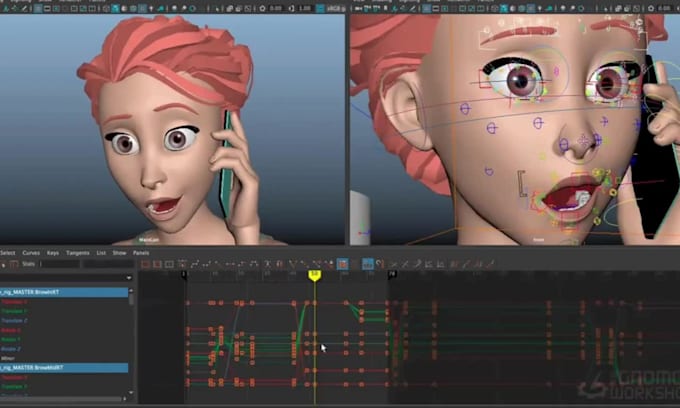Select Translate X under second BrowMidRT node
Viewport: 680px width, 408px height.
[14, 378]
